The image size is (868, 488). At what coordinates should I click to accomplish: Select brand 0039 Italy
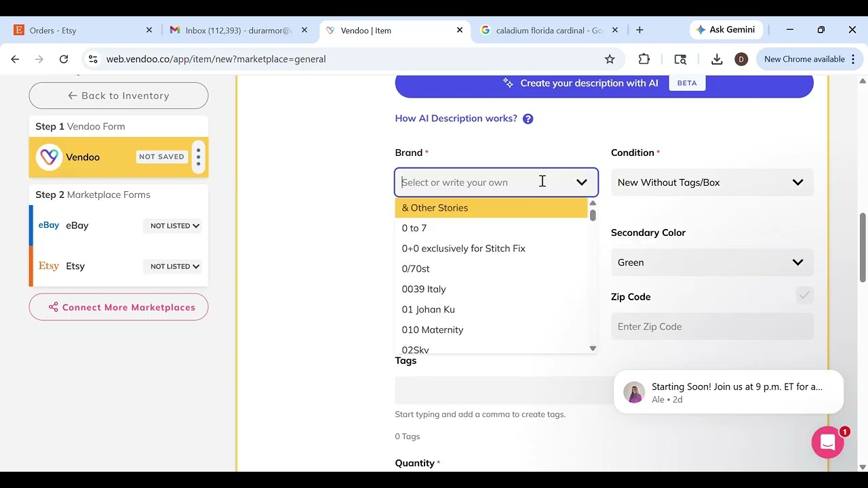click(x=491, y=289)
